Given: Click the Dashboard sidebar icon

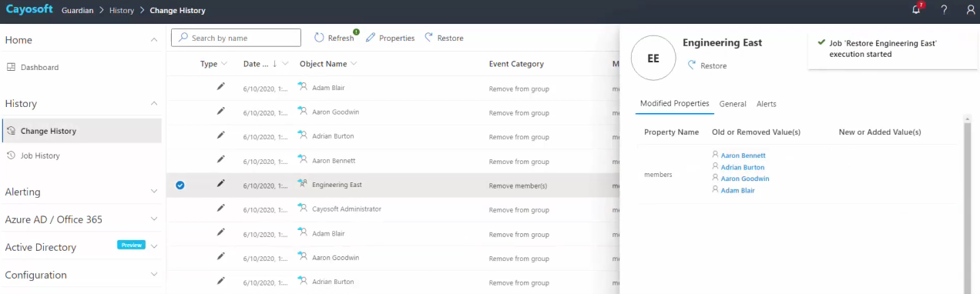Looking at the screenshot, I should (x=11, y=67).
